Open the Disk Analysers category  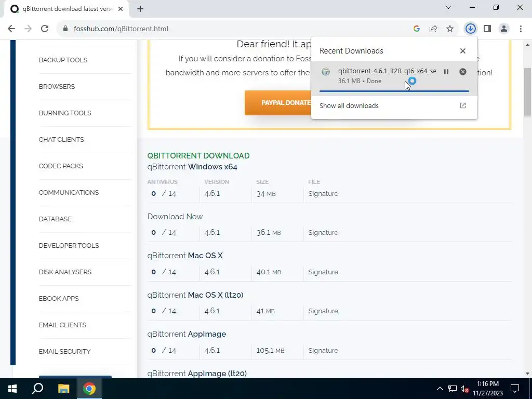pyautogui.click(x=65, y=272)
